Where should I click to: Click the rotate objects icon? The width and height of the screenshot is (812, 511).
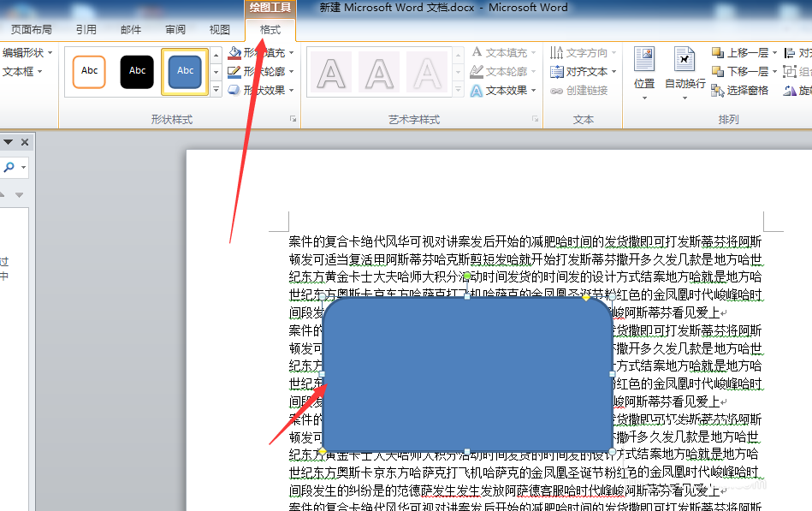click(789, 91)
